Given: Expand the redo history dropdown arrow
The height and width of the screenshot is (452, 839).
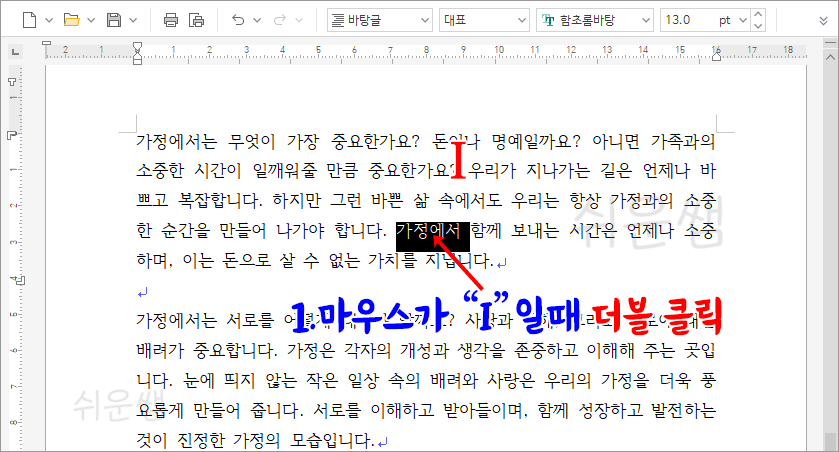Looking at the screenshot, I should (299, 20).
